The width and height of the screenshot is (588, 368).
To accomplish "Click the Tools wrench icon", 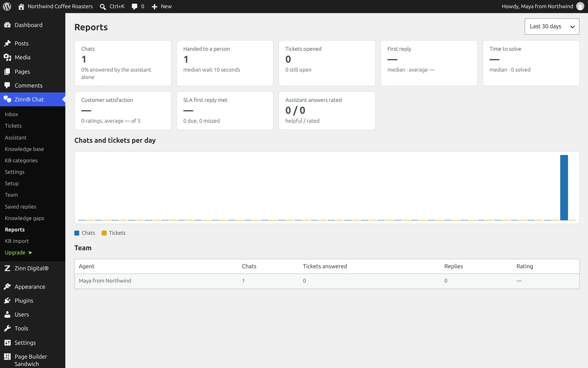I will point(7,329).
